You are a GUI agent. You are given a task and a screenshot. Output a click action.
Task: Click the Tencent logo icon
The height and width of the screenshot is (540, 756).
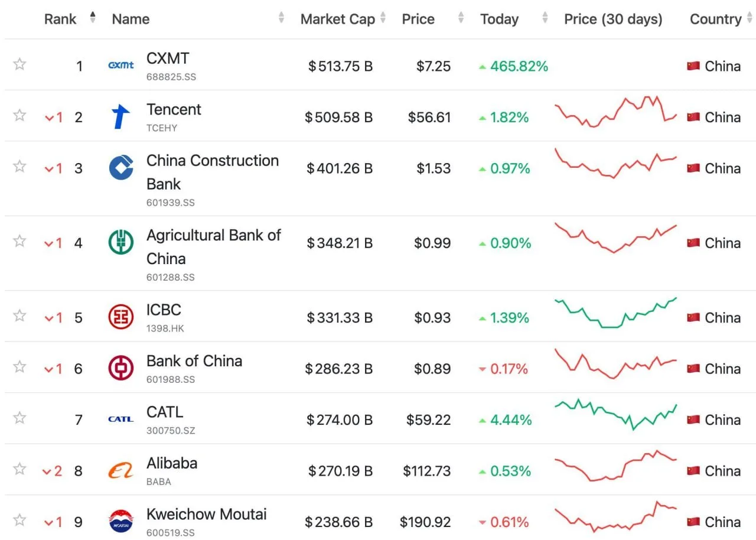(x=121, y=116)
